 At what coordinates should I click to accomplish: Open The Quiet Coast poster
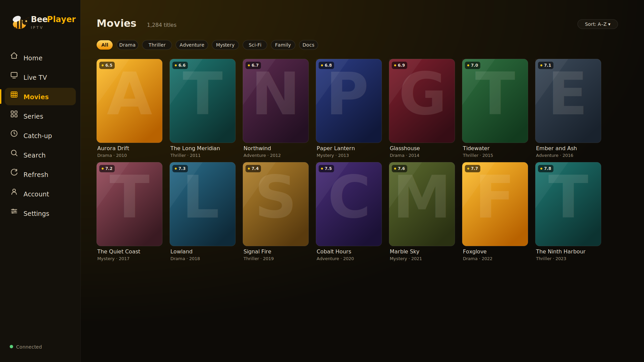pyautogui.click(x=129, y=204)
